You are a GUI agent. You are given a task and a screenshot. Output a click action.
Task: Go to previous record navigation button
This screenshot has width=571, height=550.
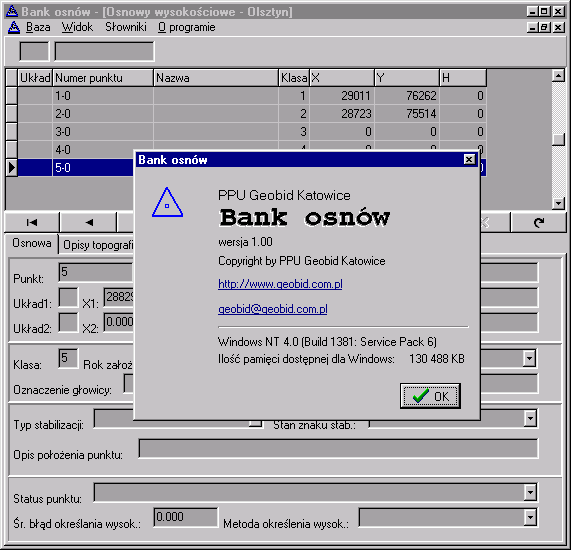pos(89,222)
